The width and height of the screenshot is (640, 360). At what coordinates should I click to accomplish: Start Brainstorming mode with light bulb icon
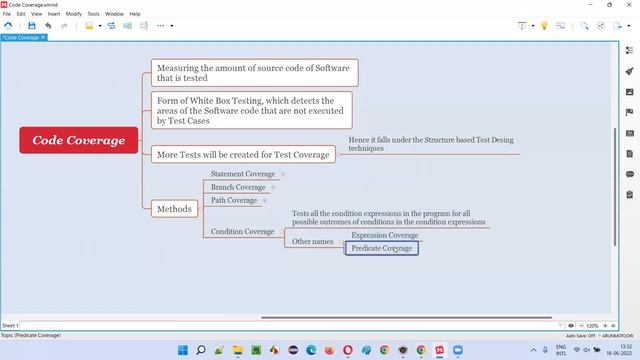tap(544, 26)
